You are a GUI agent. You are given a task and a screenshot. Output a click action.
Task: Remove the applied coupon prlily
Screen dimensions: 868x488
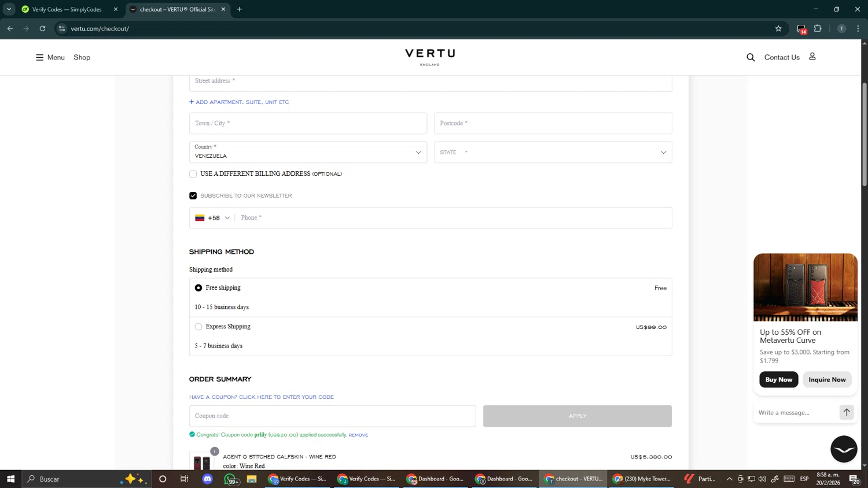(358, 435)
